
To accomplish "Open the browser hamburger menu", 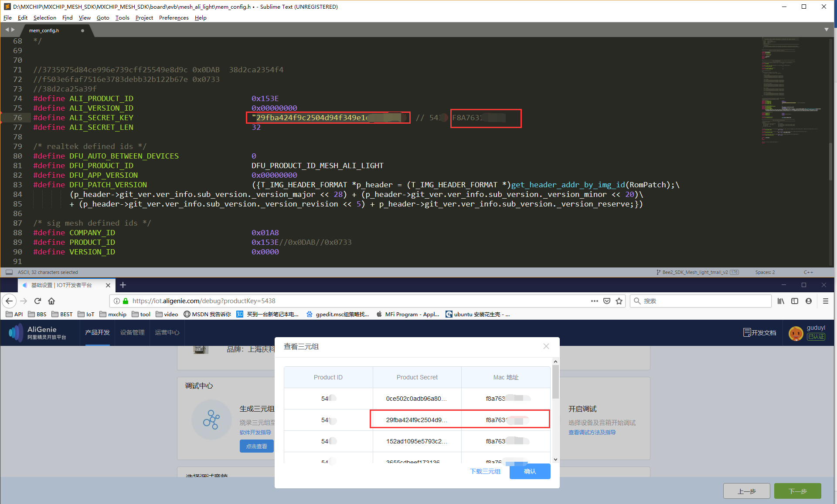I will (x=826, y=301).
